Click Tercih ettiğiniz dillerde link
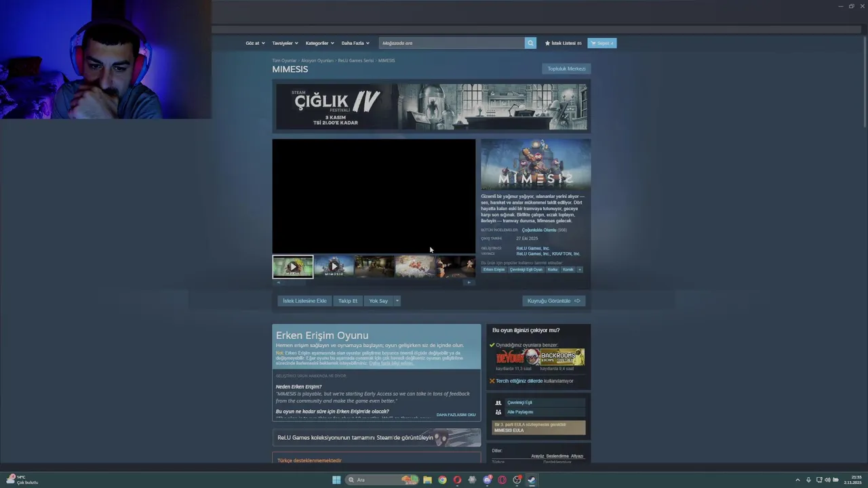Viewport: 868px width, 488px height. 519,381
